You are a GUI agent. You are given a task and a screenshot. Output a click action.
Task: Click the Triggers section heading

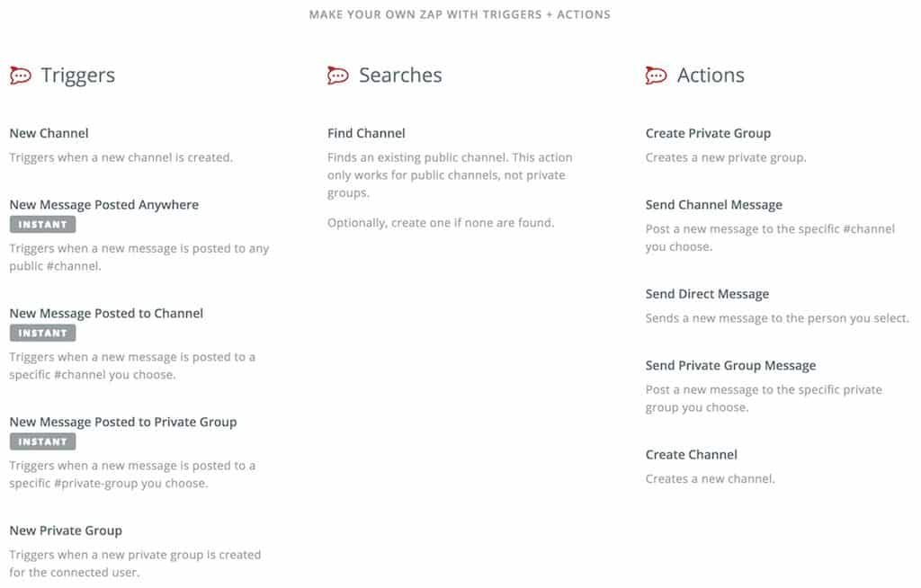(x=78, y=76)
